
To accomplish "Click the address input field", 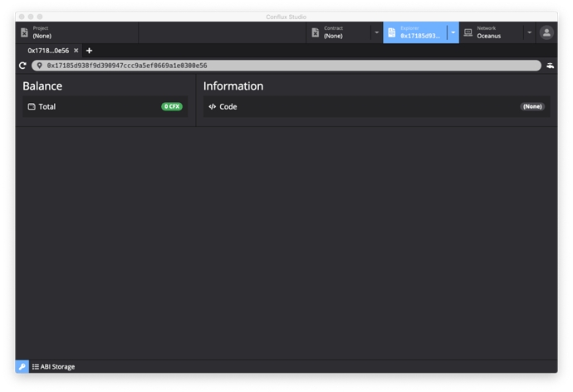I will pyautogui.click(x=286, y=66).
